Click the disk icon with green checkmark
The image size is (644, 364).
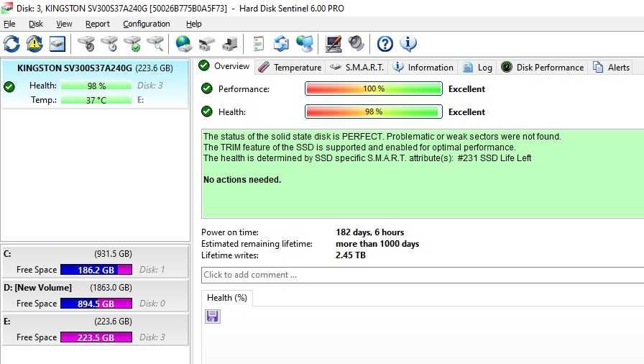click(x=133, y=44)
